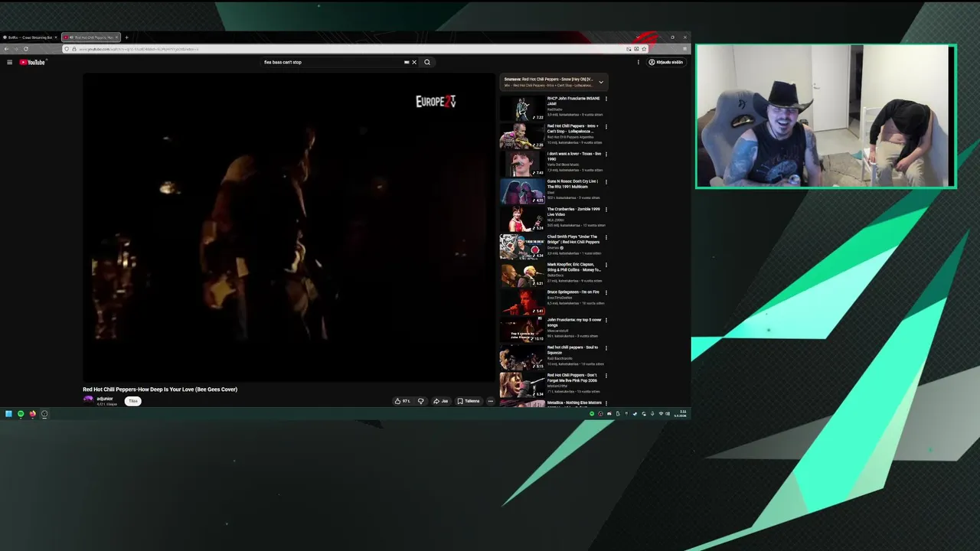Open Spotify tray icon in system tray
Image resolution: width=980 pixels, height=551 pixels.
tap(591, 414)
